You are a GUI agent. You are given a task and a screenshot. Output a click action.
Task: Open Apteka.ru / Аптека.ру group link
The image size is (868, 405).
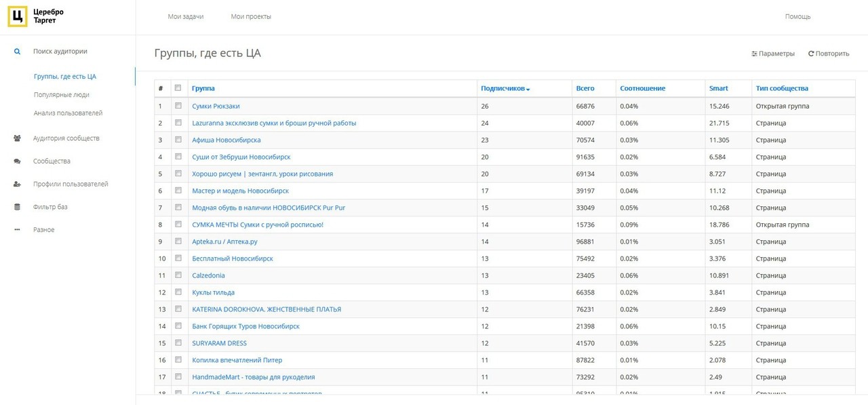pyautogui.click(x=224, y=242)
